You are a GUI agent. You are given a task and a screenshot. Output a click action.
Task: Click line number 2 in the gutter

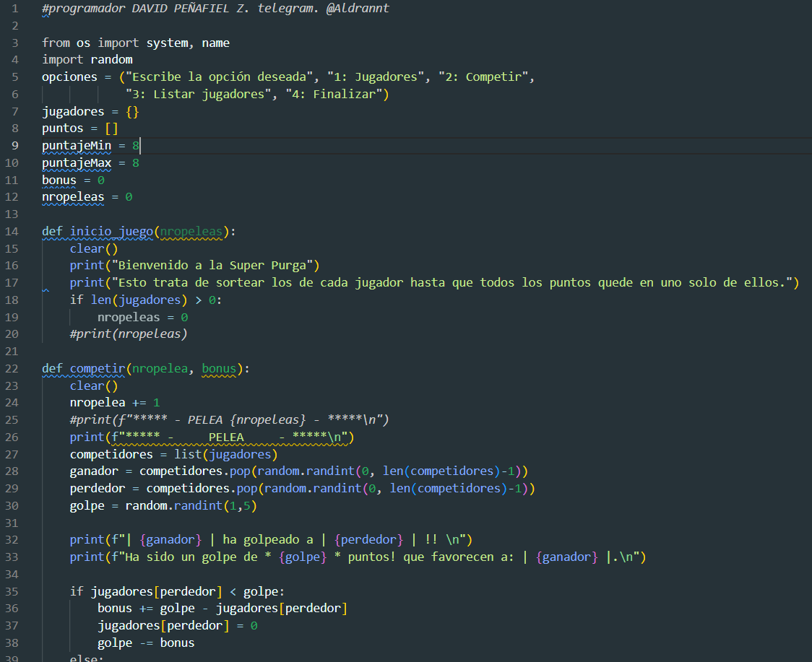pos(14,26)
